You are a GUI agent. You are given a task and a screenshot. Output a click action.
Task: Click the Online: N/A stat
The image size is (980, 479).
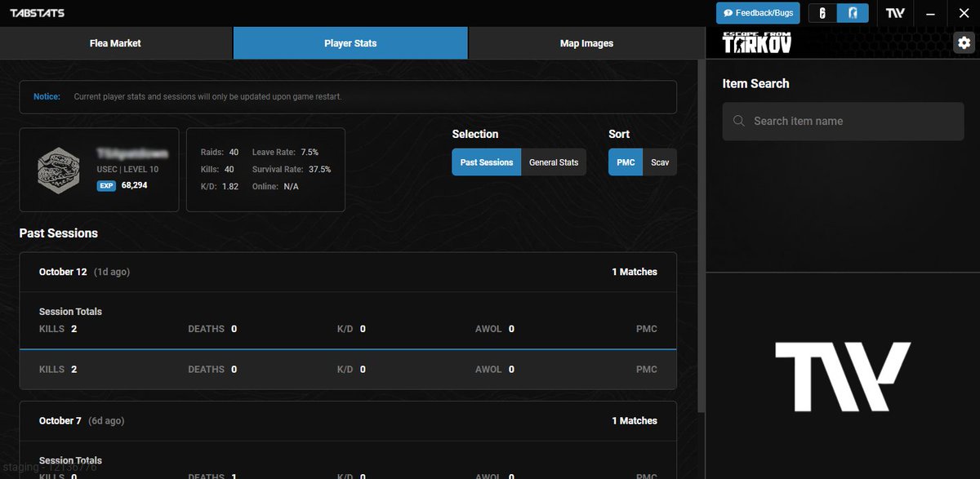pos(275,187)
